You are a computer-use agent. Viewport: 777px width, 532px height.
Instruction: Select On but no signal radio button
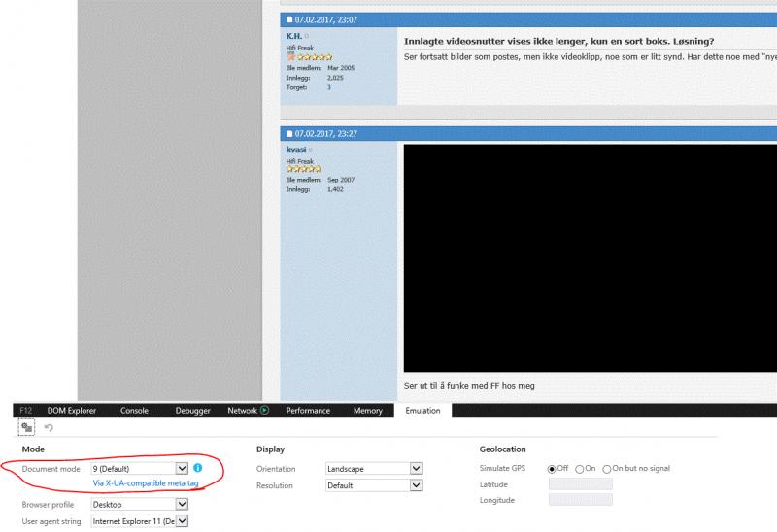tap(606, 469)
